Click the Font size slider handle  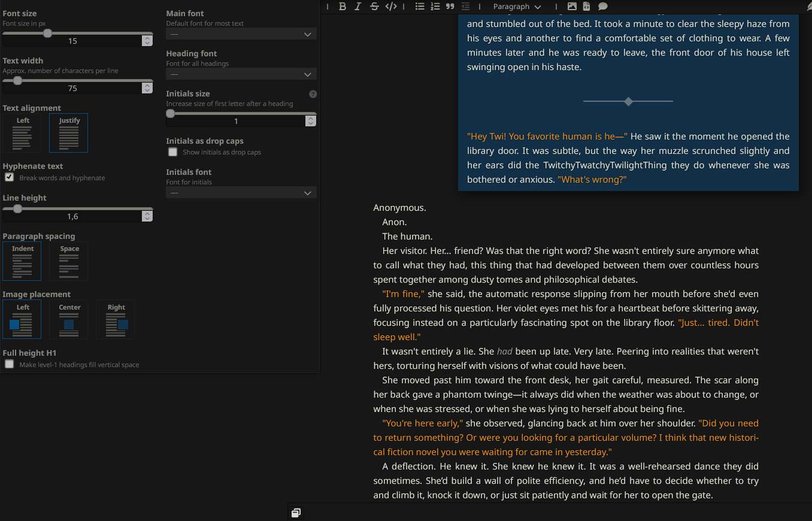(48, 34)
